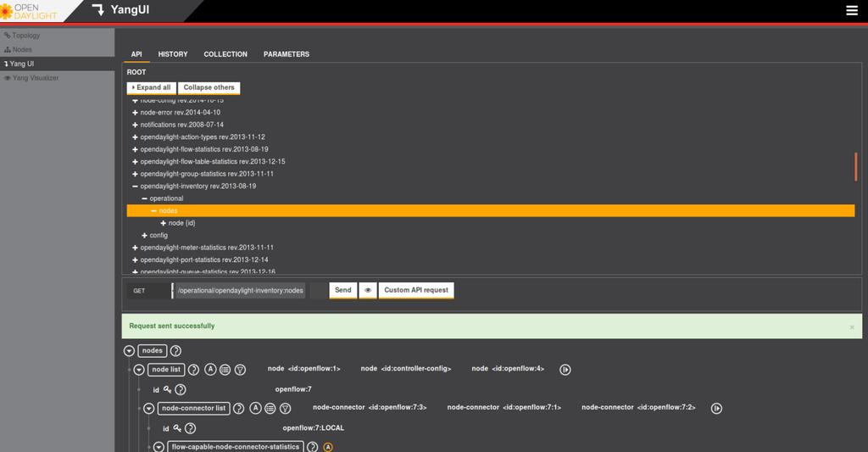Viewport: 868px width, 452px height.
Task: Select node-connector <id:openflow:7:2> entry
Action: pos(639,408)
